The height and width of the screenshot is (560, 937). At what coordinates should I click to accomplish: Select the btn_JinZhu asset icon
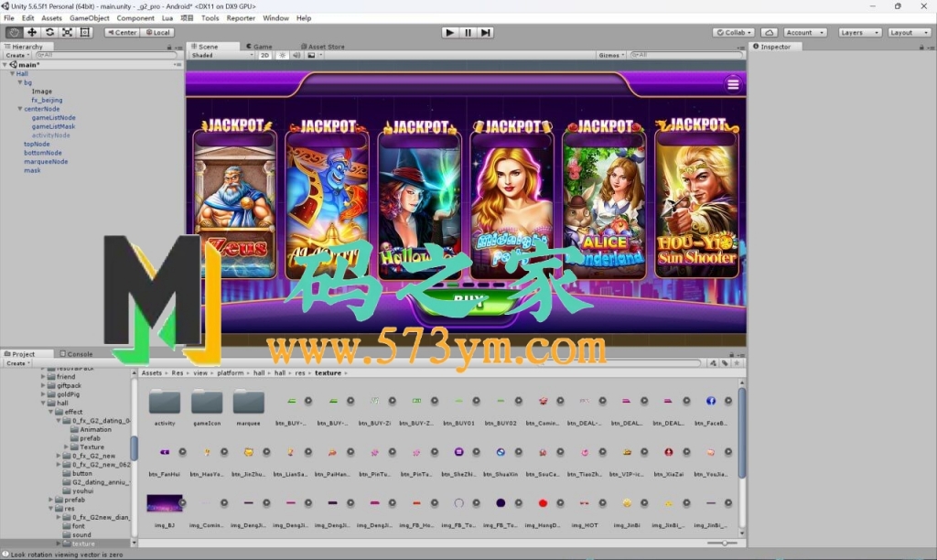pyautogui.click(x=249, y=452)
